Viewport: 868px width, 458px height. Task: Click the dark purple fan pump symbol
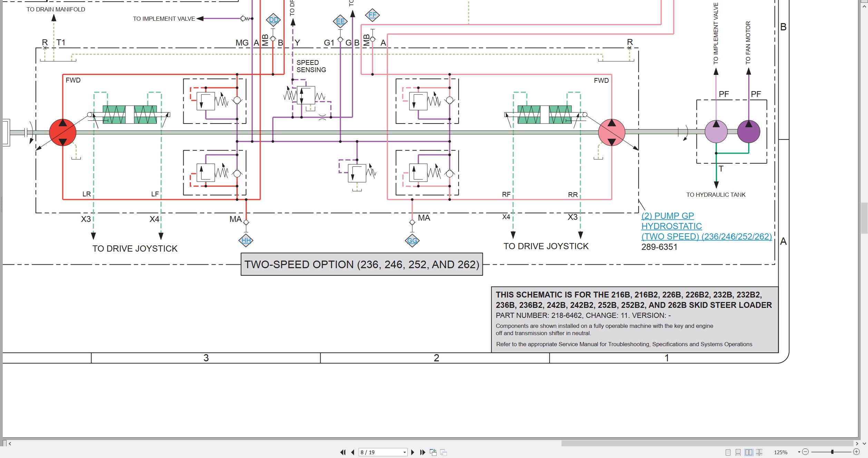[x=749, y=131]
